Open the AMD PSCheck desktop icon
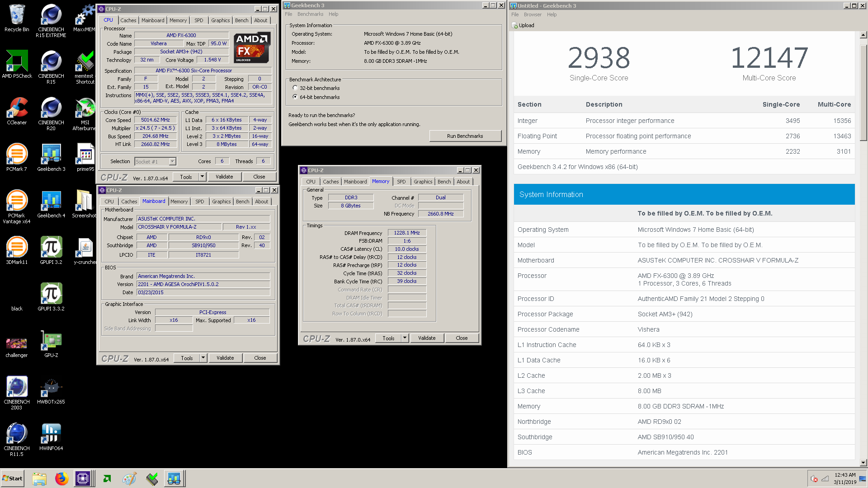Image resolution: width=868 pixels, height=488 pixels. tap(17, 65)
